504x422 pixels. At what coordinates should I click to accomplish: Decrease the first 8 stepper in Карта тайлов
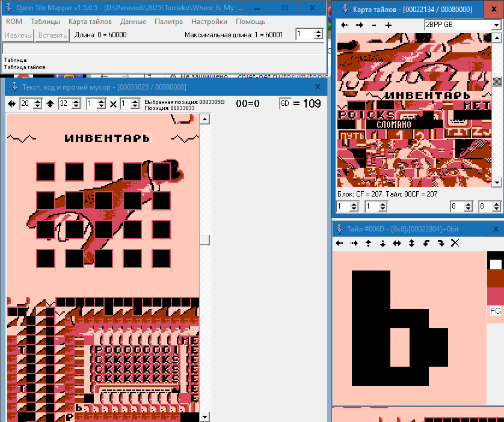click(x=468, y=209)
